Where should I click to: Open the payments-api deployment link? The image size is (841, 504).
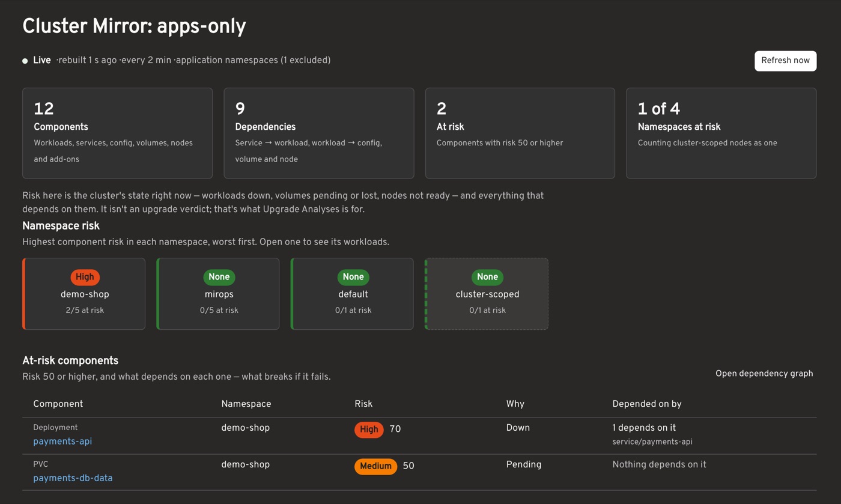tap(62, 442)
